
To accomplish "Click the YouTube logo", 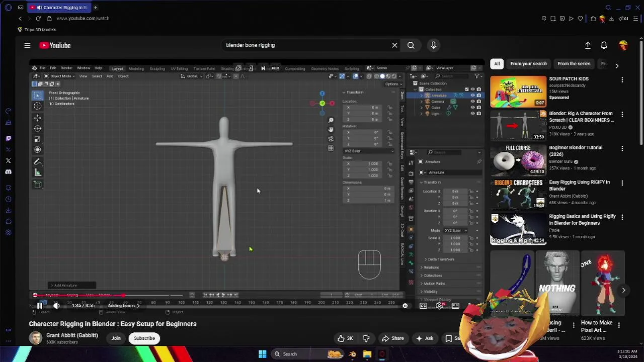I will (x=55, y=45).
